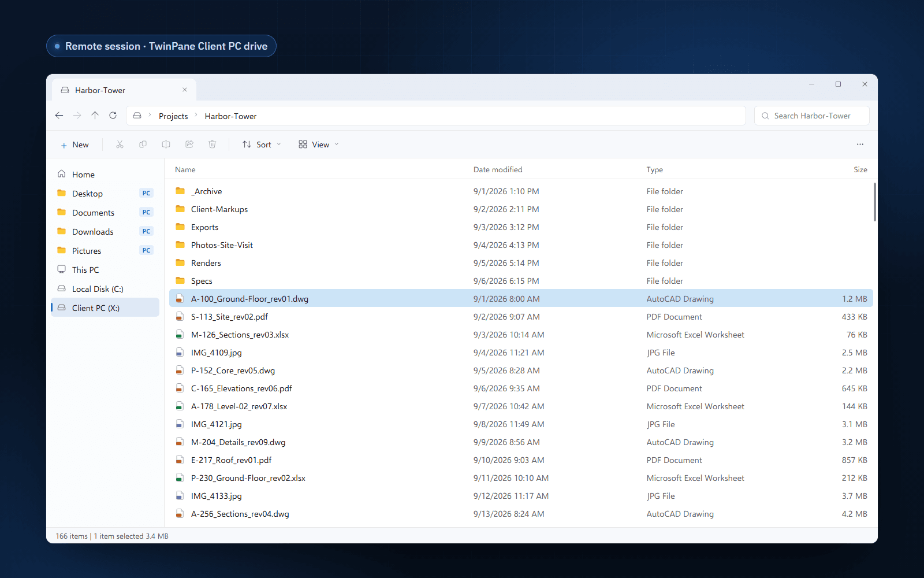Open the View dropdown
This screenshot has width=924, height=578.
(319, 144)
